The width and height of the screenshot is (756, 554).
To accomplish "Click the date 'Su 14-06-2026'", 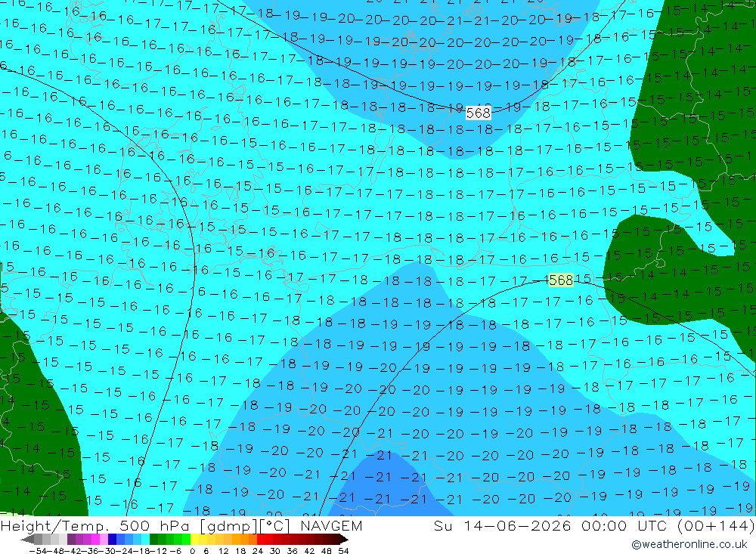I will [x=502, y=525].
